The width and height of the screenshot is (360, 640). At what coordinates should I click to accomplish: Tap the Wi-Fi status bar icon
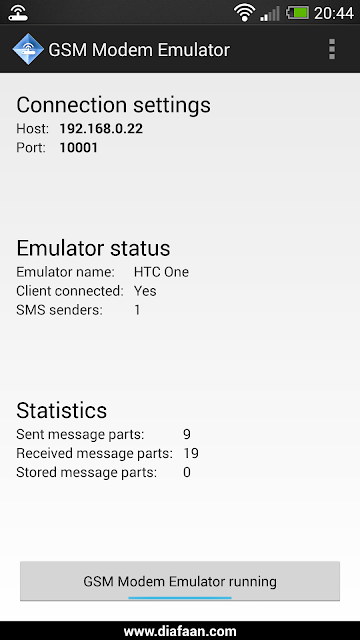coord(244,13)
